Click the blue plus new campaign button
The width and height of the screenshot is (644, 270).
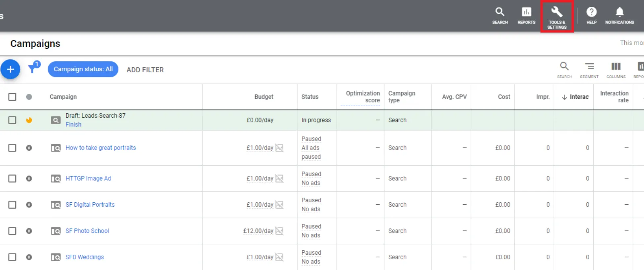(x=10, y=69)
